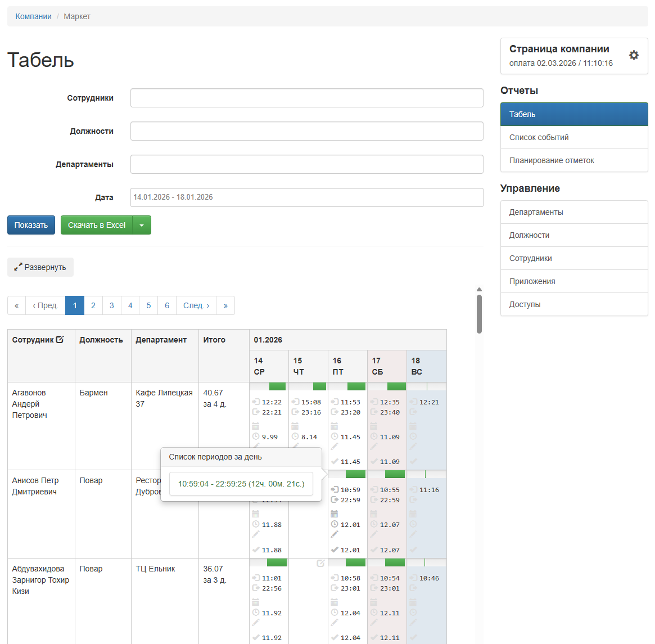Click the checkmark icon next to 12.07

click(374, 550)
